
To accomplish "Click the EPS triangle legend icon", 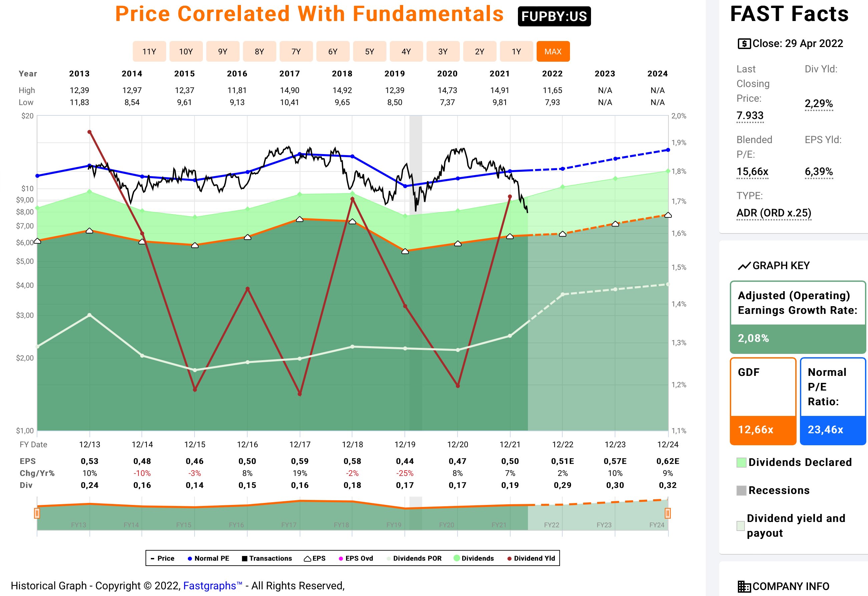I will tap(307, 559).
